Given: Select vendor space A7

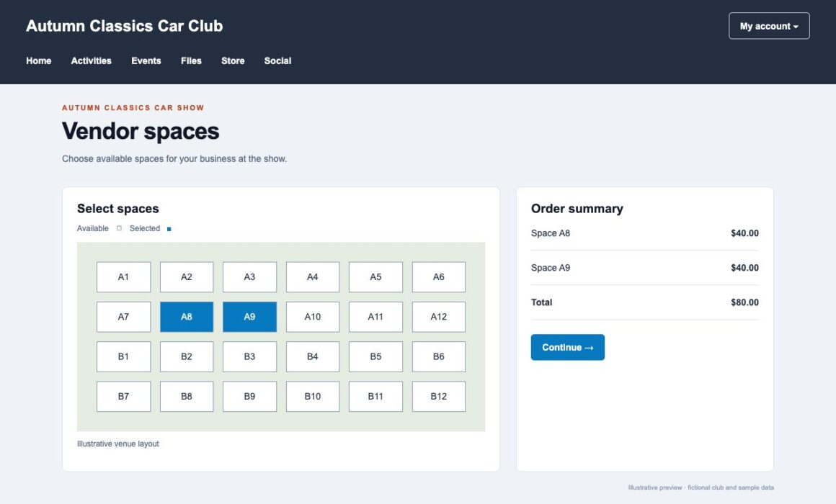Looking at the screenshot, I should (124, 317).
